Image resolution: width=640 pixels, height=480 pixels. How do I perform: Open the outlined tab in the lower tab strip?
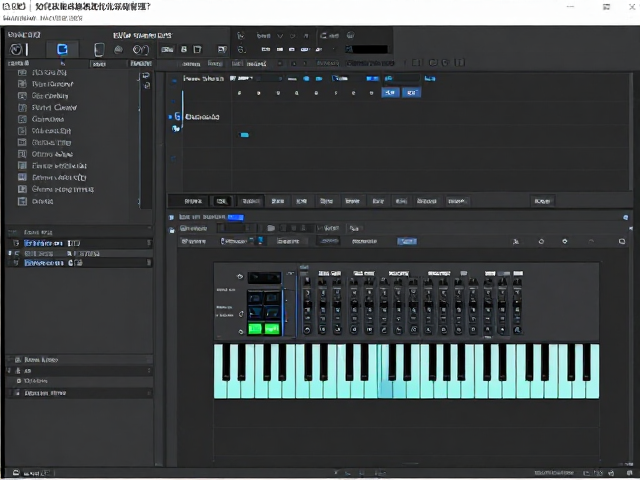coord(222,201)
